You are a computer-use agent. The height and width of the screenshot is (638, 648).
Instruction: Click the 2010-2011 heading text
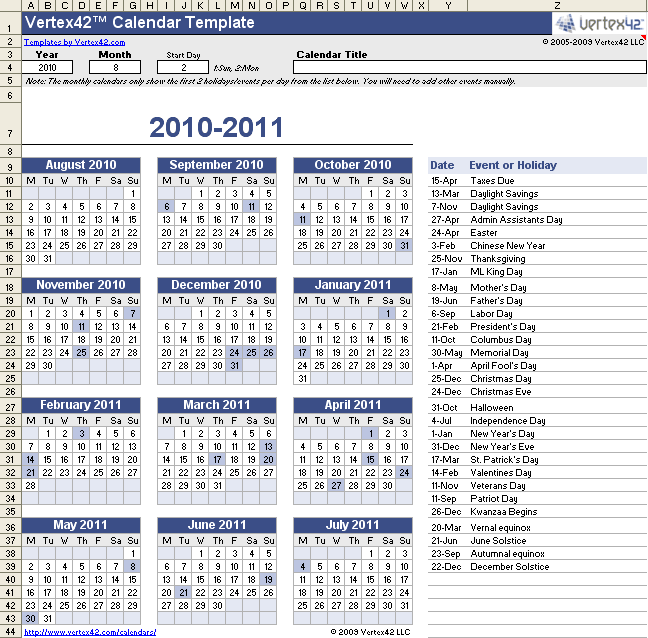point(216,127)
